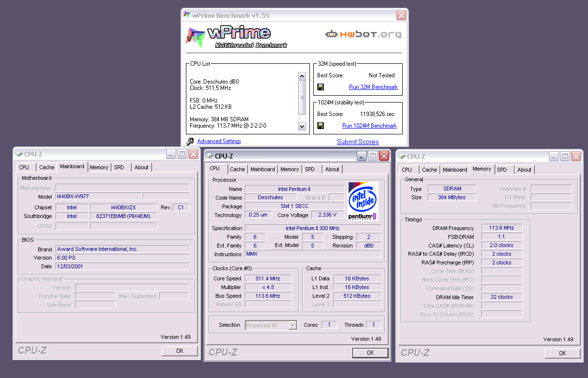The height and width of the screenshot is (378, 588).
Task: Click the wrench icon beside Advanced Settings
Action: 190,141
